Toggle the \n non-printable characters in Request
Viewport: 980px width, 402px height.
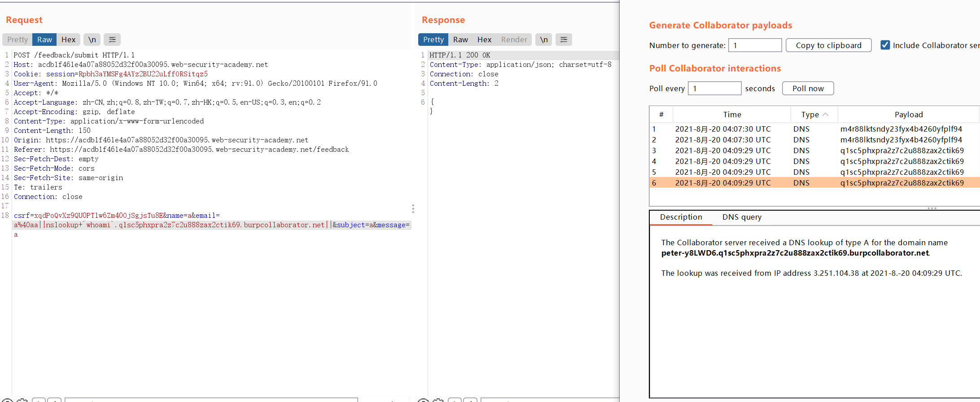tap(92, 40)
